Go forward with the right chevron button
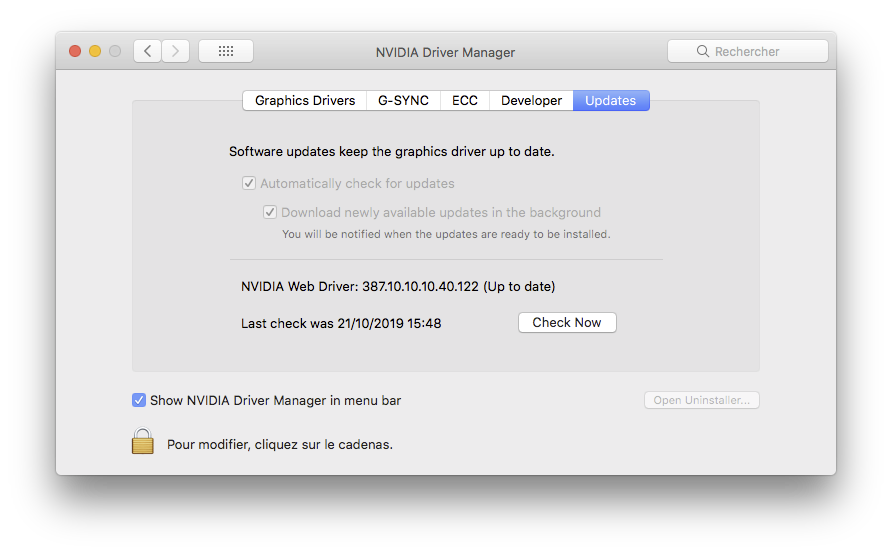 coord(175,51)
